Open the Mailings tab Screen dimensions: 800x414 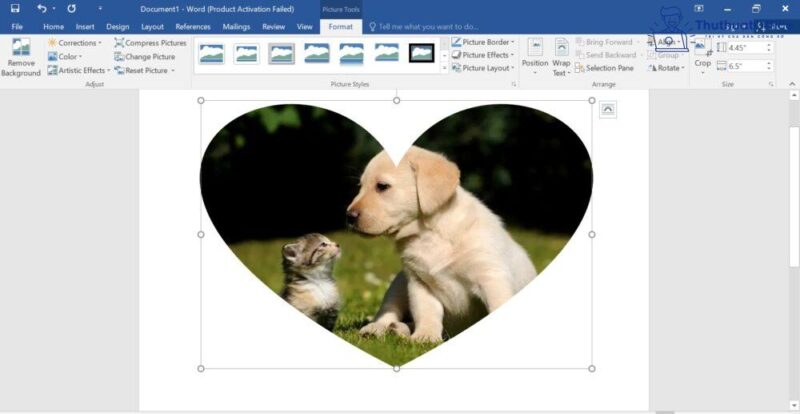point(236,27)
